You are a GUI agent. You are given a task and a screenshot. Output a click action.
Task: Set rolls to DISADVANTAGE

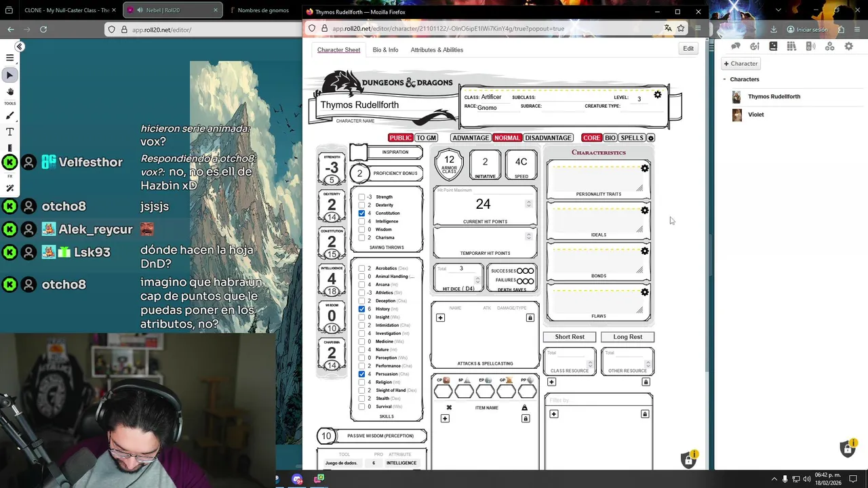click(548, 138)
